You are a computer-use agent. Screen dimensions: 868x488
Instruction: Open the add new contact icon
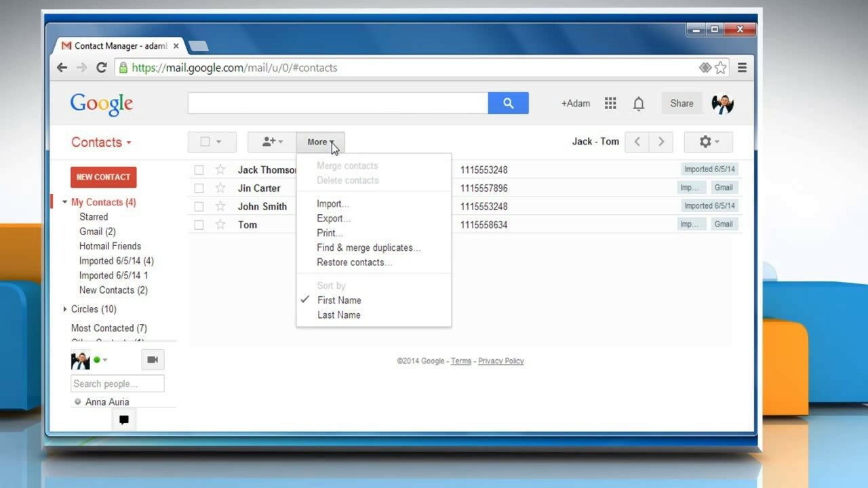tap(267, 142)
